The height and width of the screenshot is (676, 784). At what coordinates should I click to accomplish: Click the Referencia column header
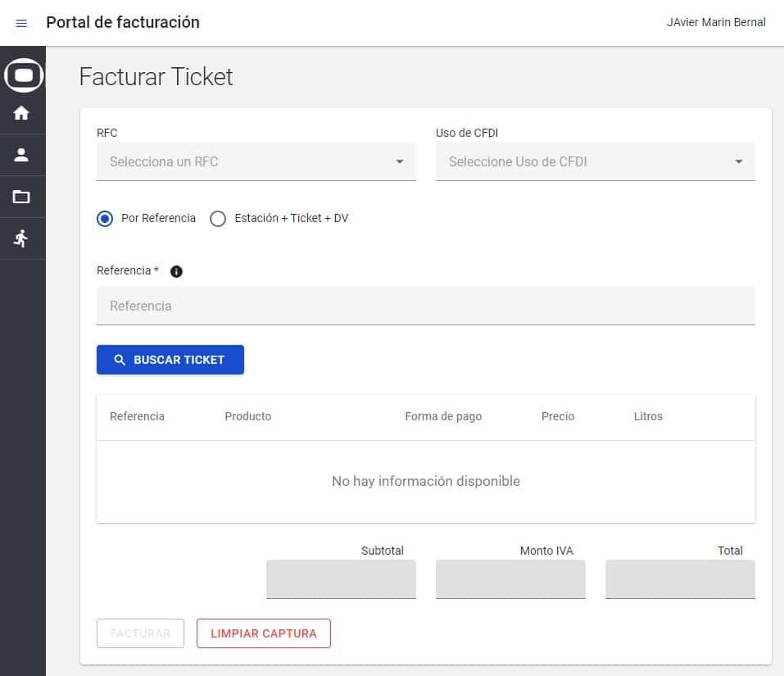point(137,416)
